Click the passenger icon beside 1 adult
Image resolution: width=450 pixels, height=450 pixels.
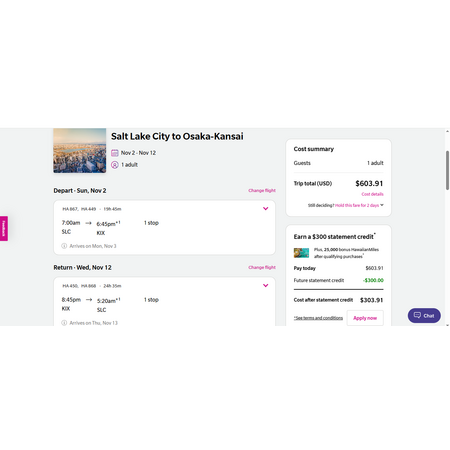point(115,165)
